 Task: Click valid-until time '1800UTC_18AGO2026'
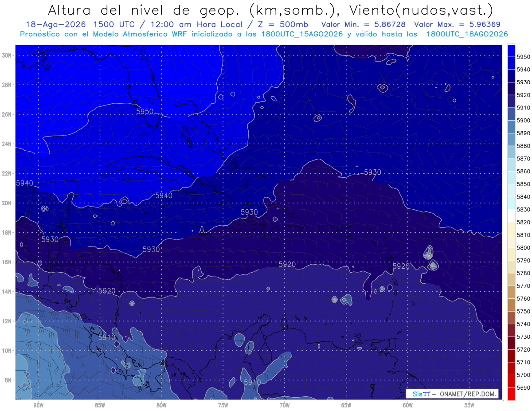467,34
